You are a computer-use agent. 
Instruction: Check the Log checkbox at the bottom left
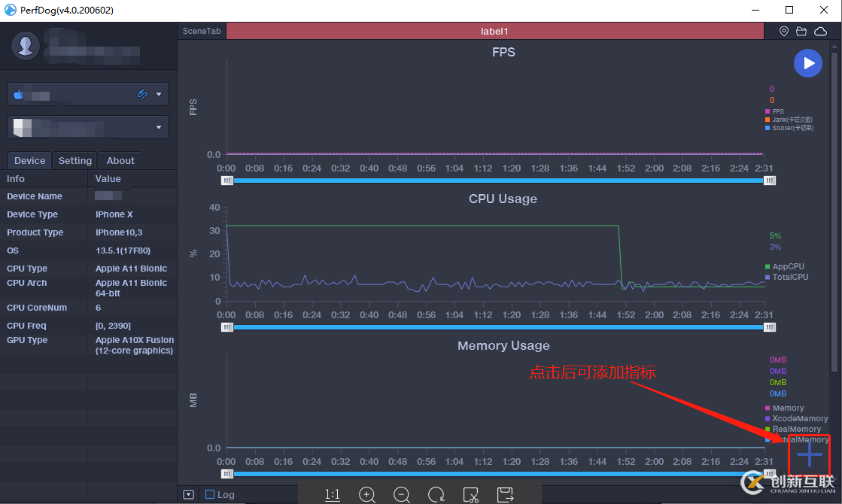(x=211, y=494)
